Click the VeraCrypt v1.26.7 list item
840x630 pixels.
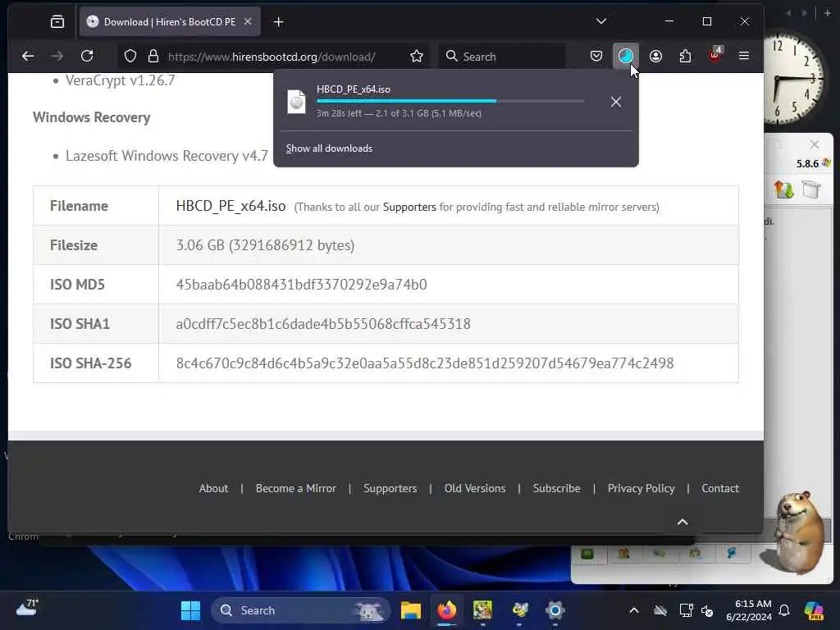[x=120, y=80]
